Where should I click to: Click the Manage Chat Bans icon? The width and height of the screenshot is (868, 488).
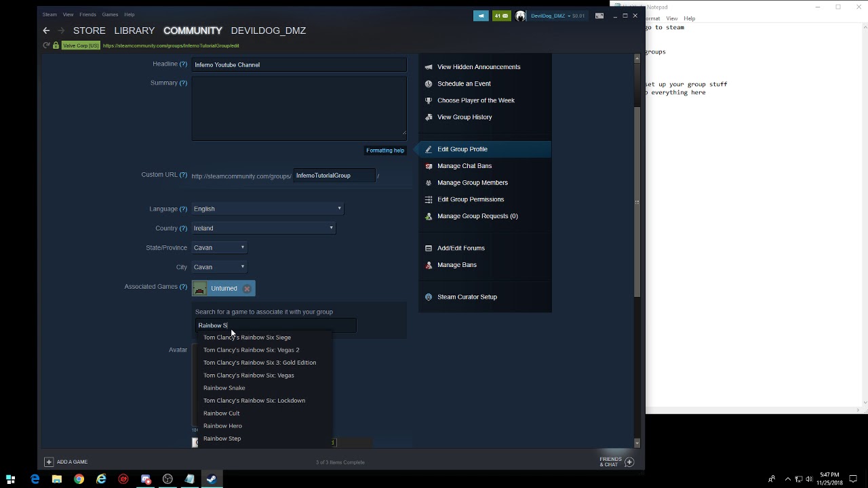[428, 166]
